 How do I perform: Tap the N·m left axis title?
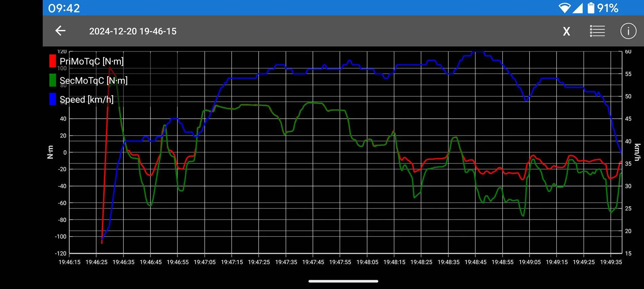(50, 152)
